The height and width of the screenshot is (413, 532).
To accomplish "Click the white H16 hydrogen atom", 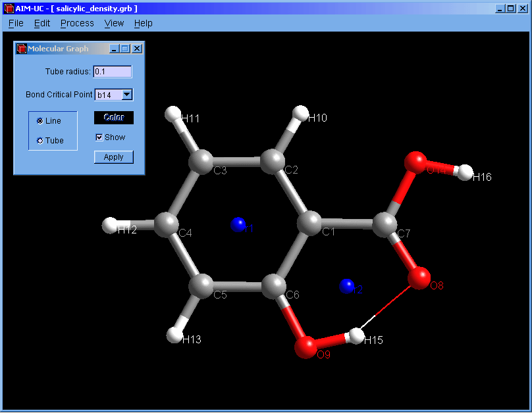I will pyautogui.click(x=465, y=173).
